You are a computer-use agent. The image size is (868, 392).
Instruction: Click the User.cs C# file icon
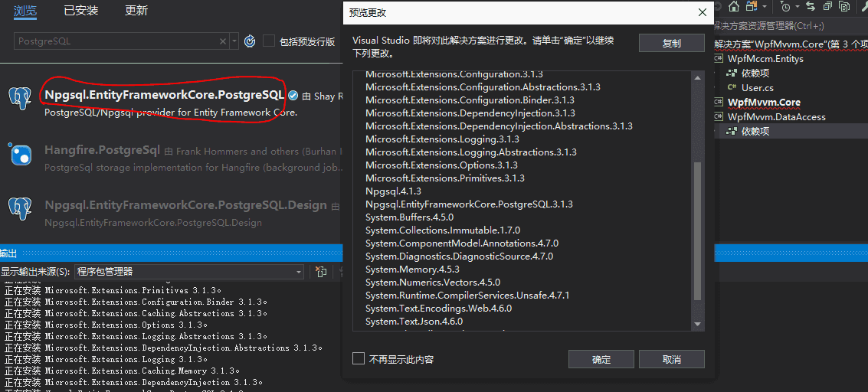pyautogui.click(x=732, y=87)
